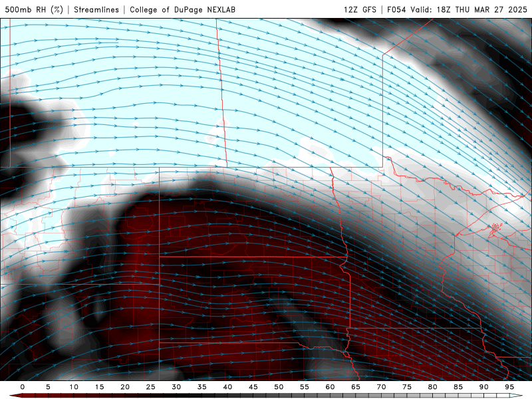This screenshot has width=532, height=399.
Task: Click the "25" value on the color scale
Action: (x=151, y=387)
